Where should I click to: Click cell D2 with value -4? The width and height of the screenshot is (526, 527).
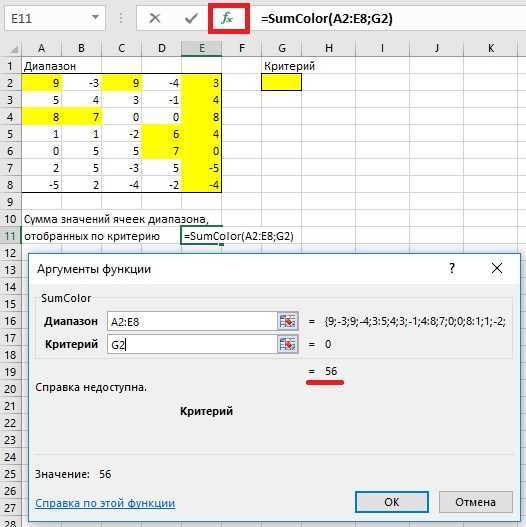[162, 82]
